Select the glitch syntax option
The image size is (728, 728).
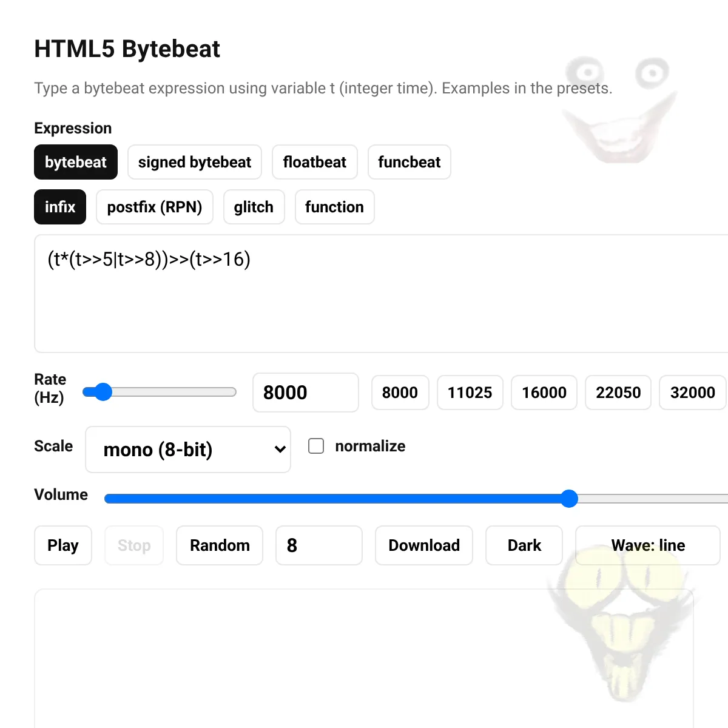254,207
